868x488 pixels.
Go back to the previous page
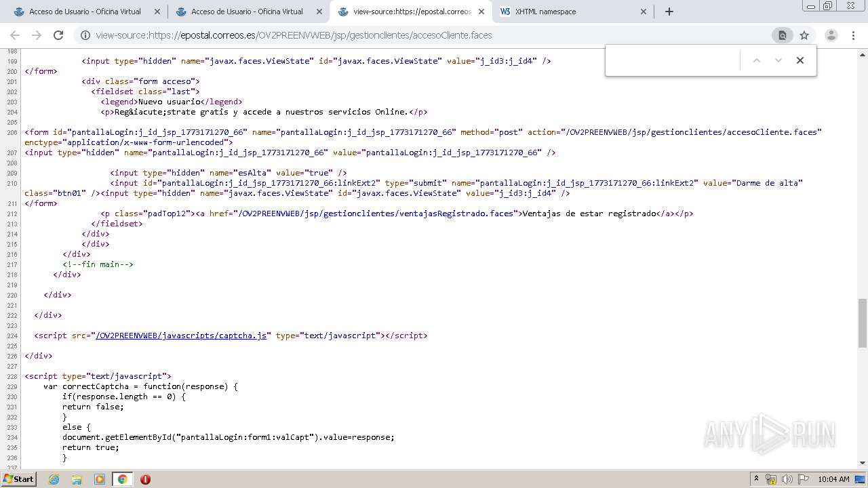tap(15, 35)
